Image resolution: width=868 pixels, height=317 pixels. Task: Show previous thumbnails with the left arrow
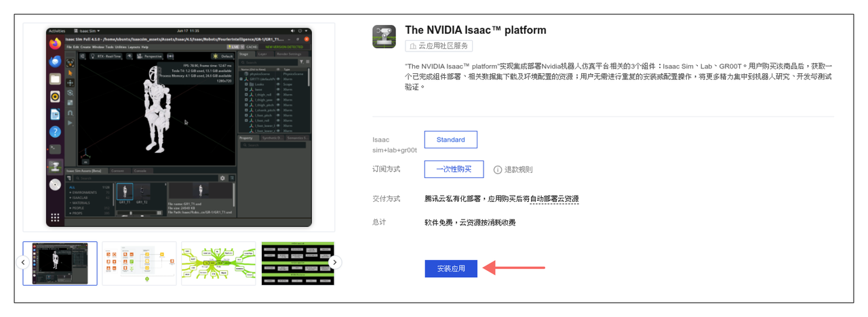pos(23,262)
